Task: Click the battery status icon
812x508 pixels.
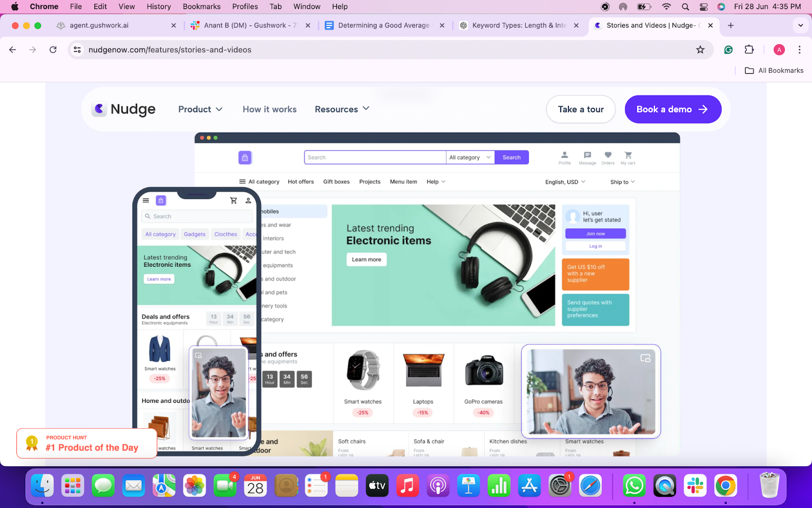Action: click(644, 7)
